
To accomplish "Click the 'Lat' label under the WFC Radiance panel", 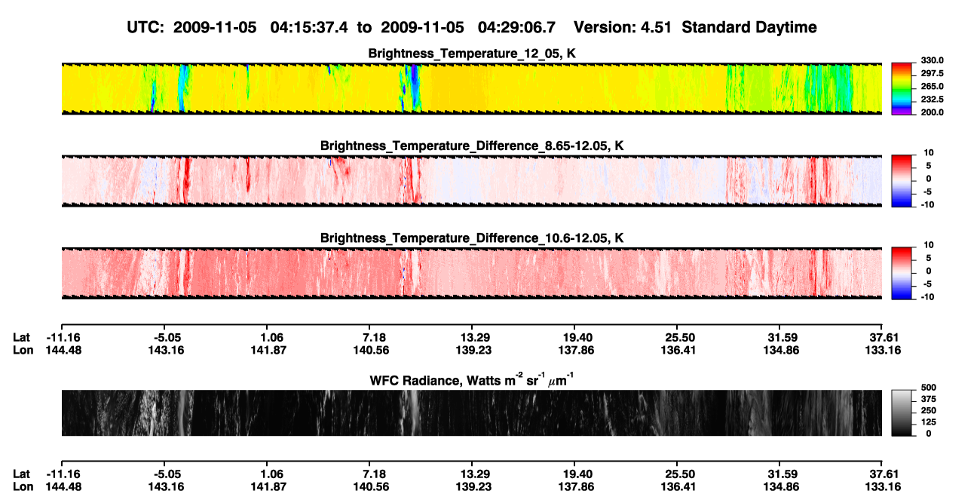I will coord(21,474).
